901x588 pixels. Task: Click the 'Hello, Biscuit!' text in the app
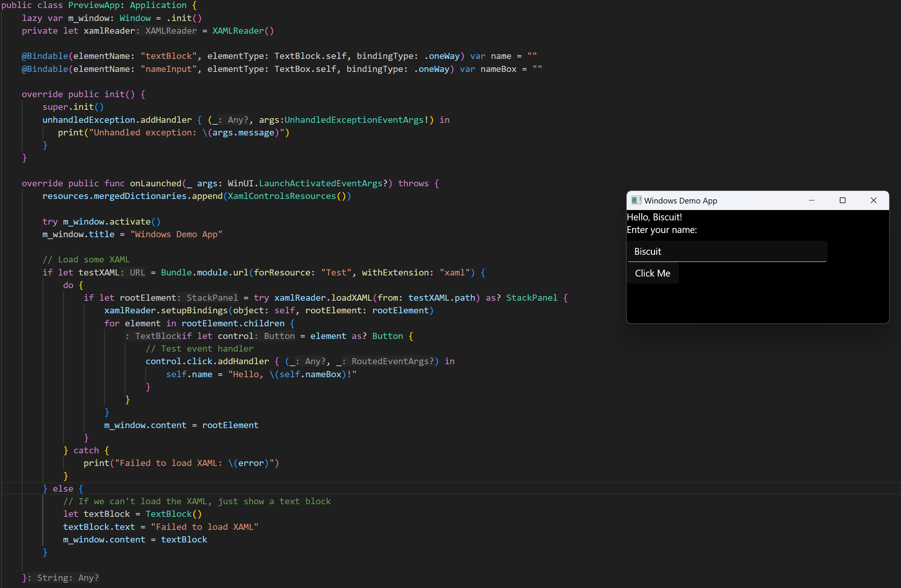654,217
